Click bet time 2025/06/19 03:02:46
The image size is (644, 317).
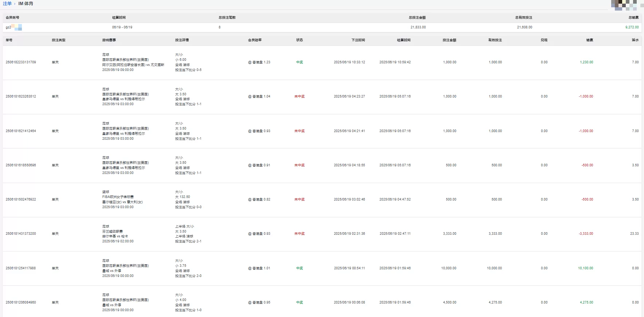pyautogui.click(x=349, y=199)
